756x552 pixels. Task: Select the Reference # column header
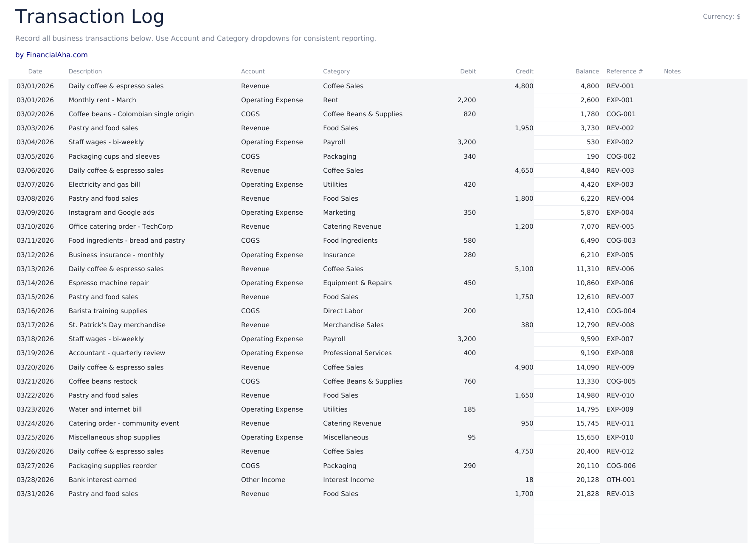coord(624,71)
